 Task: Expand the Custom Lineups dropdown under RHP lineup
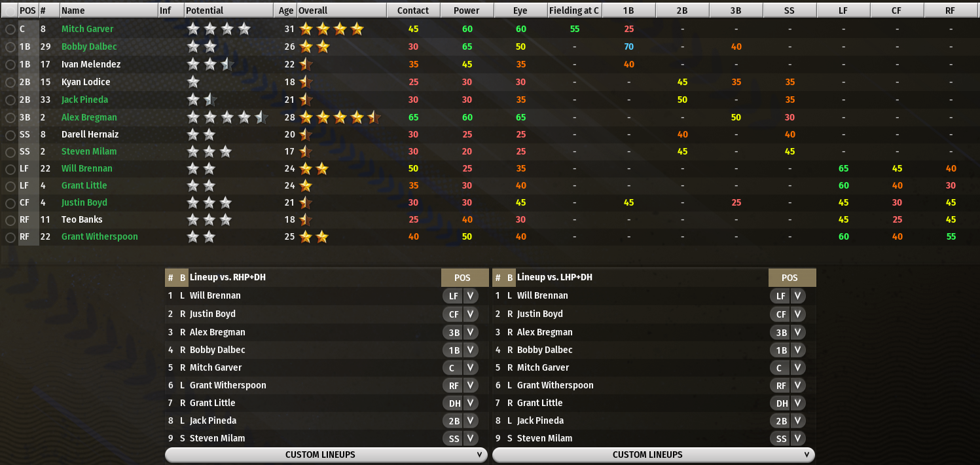click(x=326, y=455)
